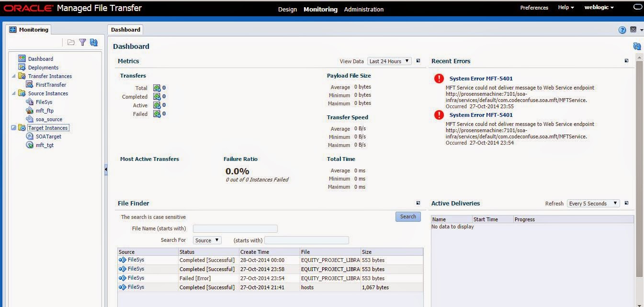Click the Active transfers gear icon
Image resolution: width=644 pixels, height=307 pixels.
157,105
